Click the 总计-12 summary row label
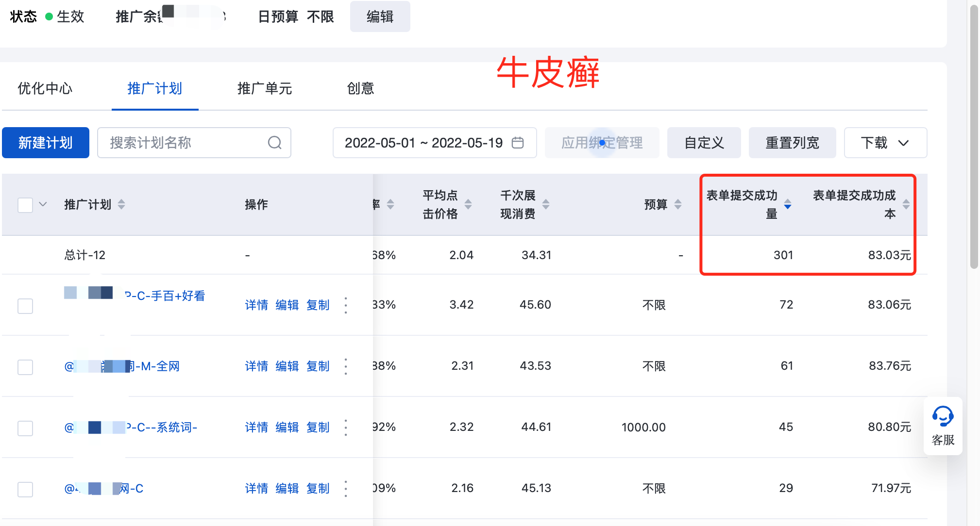Image resolution: width=980 pixels, height=526 pixels. (x=85, y=255)
